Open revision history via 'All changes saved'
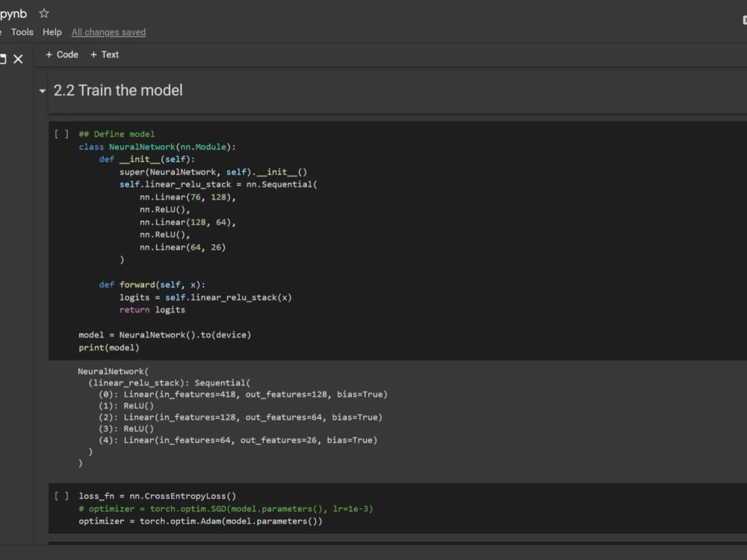This screenshot has width=747, height=560. coord(108,31)
